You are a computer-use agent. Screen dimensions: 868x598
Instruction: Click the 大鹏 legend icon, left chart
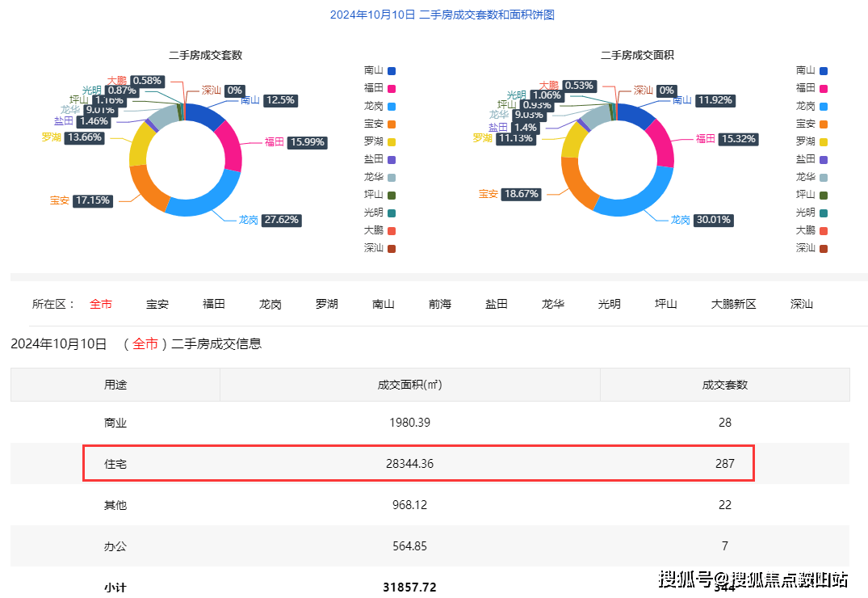(x=390, y=230)
